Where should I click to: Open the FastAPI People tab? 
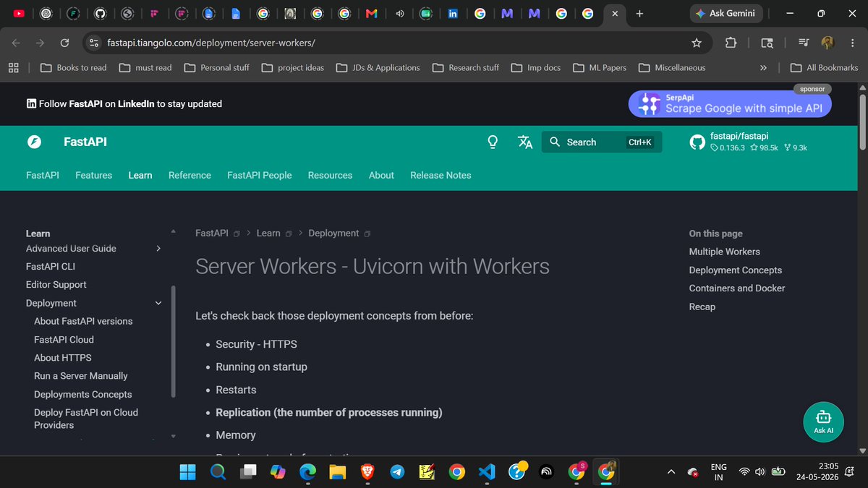point(260,175)
